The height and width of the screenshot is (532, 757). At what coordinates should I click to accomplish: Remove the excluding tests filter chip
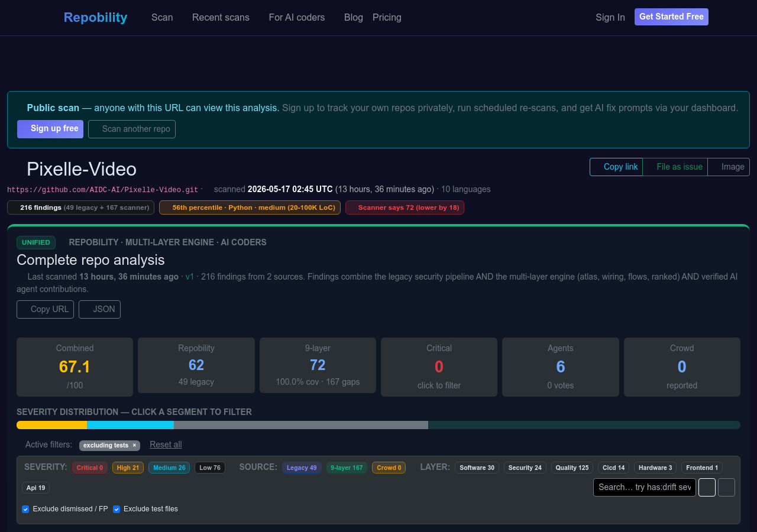[134, 446]
